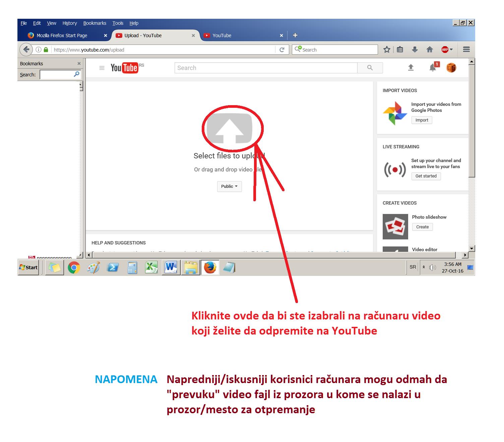
Task: Switch to Mozilla Firefox Start Page tab
Action: click(62, 35)
